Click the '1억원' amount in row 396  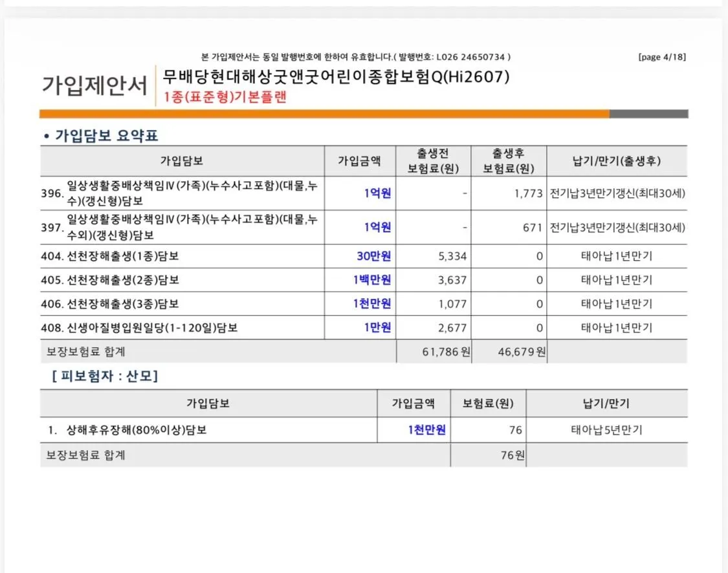pos(377,193)
